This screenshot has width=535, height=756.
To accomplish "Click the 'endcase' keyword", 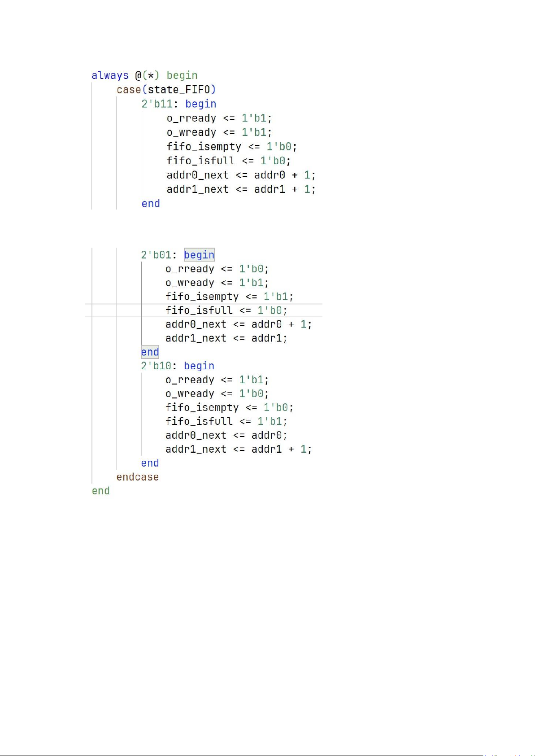I will [137, 477].
